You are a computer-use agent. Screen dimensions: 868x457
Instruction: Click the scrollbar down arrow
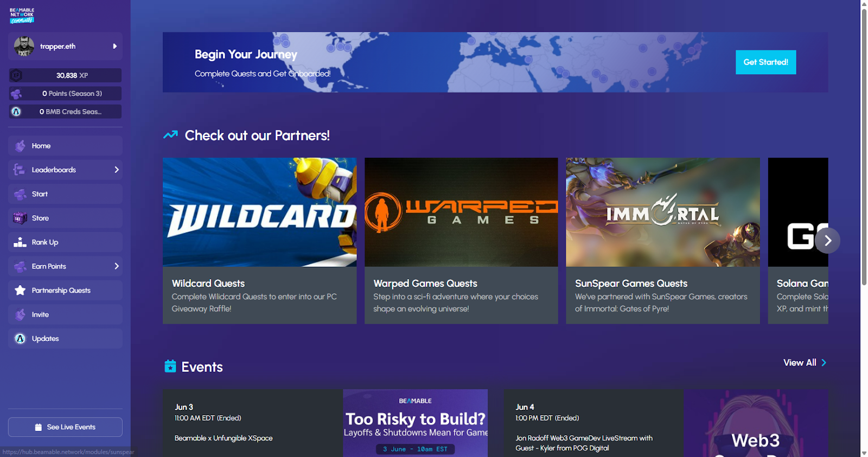(x=864, y=453)
